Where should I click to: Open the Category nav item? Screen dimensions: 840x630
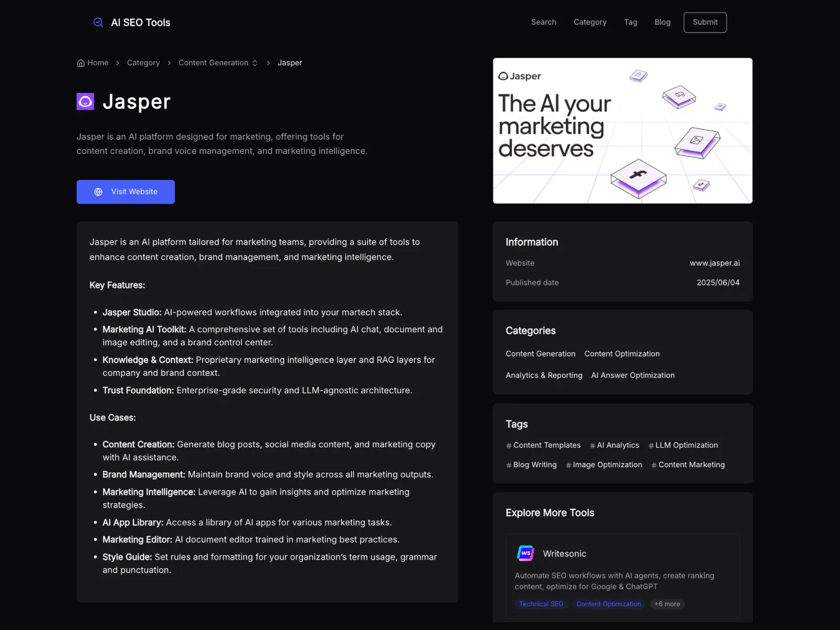coord(590,22)
